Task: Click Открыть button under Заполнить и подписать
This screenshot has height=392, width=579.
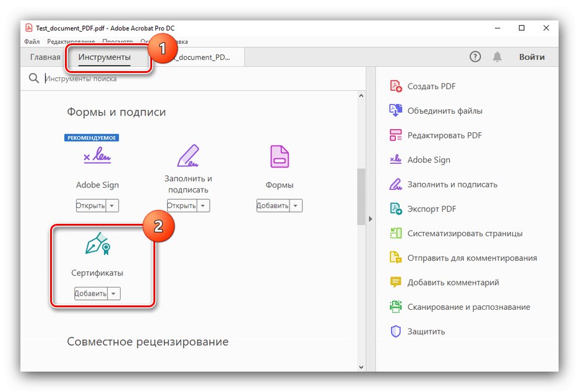Action: click(x=182, y=206)
